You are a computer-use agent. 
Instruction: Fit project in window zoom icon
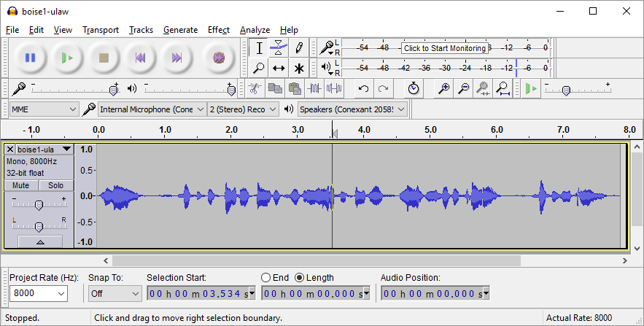coord(503,88)
